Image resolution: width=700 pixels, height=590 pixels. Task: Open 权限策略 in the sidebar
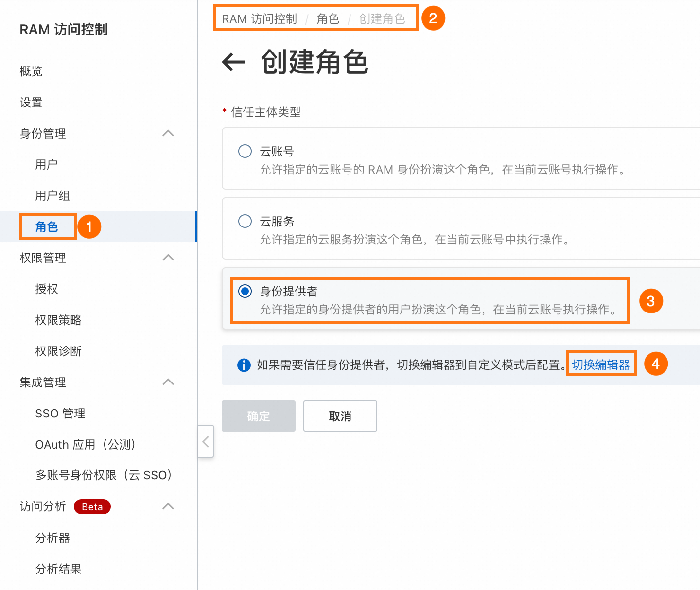click(x=58, y=320)
